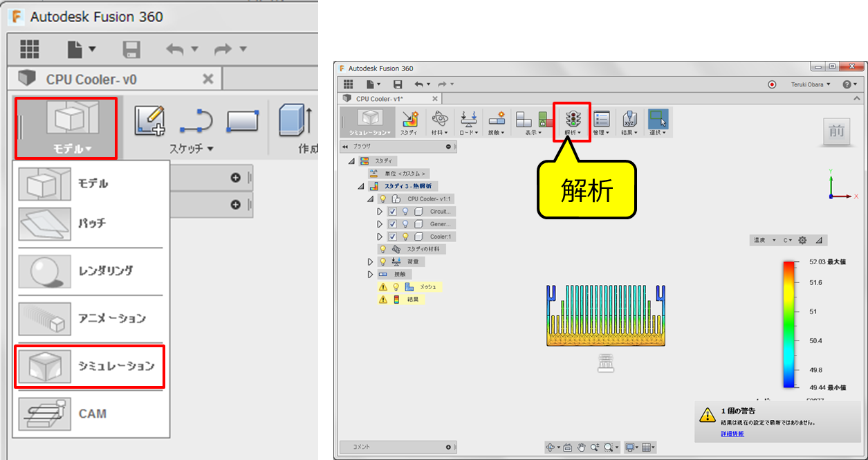The height and width of the screenshot is (460, 868).
Task: Click save icon in the right window
Action: point(397,84)
